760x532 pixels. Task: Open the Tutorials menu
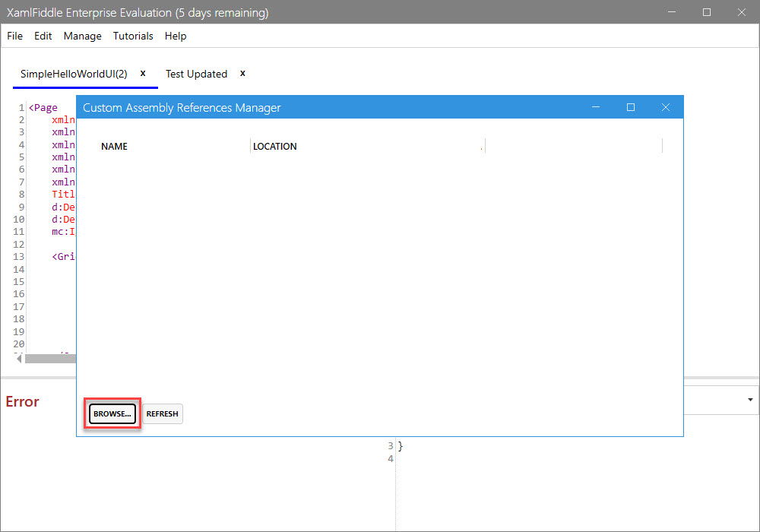click(133, 36)
